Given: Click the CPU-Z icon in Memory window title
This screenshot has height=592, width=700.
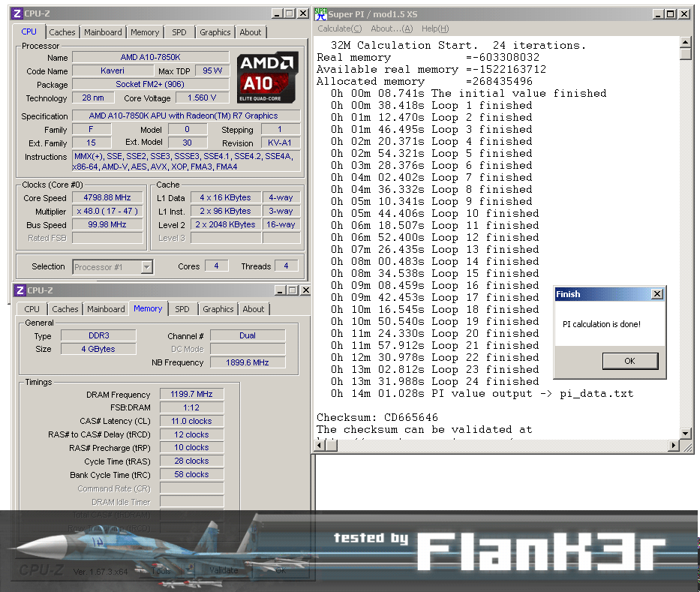Looking at the screenshot, I should [x=20, y=290].
